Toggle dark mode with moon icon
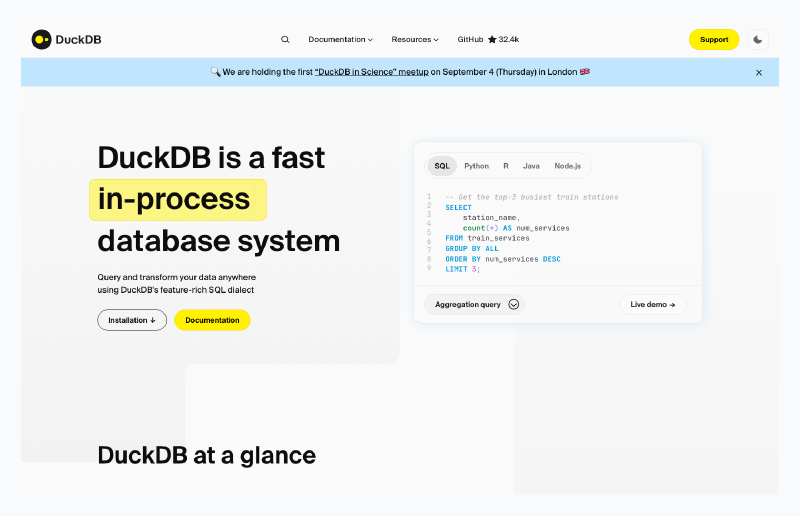Viewport: 800px width, 516px height. (x=758, y=40)
